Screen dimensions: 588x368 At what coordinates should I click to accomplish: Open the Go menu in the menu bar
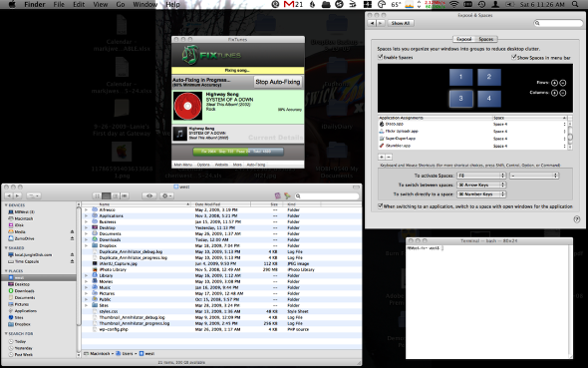[121, 5]
